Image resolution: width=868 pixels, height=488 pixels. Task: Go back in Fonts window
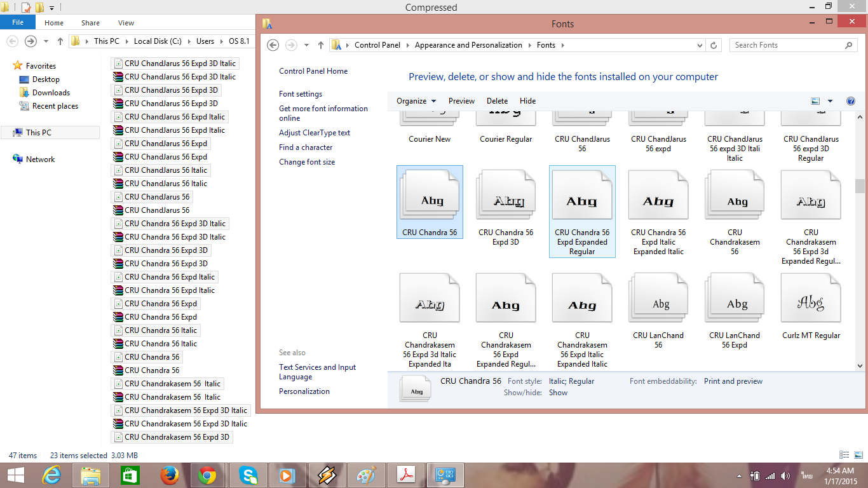click(273, 45)
